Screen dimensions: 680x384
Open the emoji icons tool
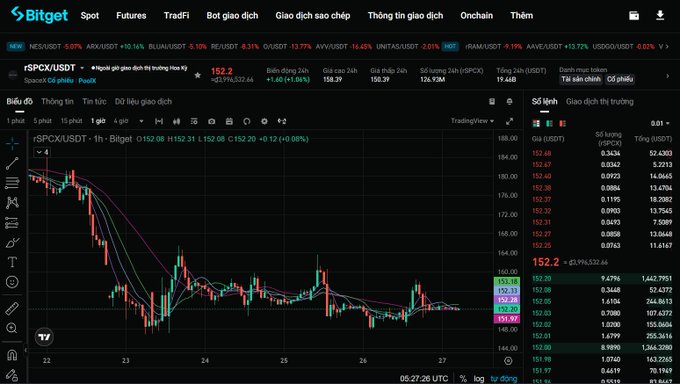(x=12, y=282)
